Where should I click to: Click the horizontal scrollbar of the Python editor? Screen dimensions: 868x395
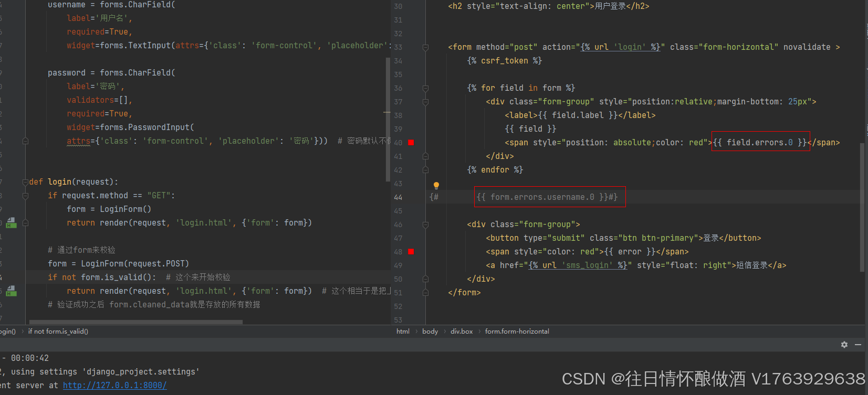(x=136, y=322)
